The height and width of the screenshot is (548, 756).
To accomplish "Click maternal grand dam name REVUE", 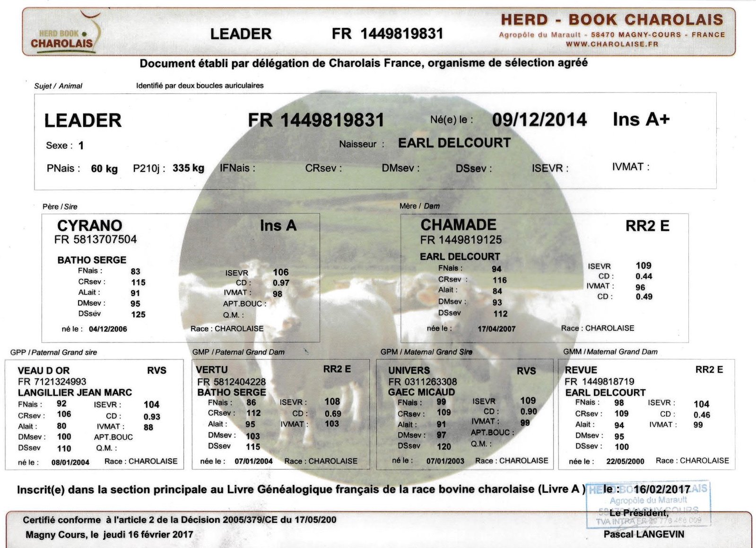I will click(581, 370).
